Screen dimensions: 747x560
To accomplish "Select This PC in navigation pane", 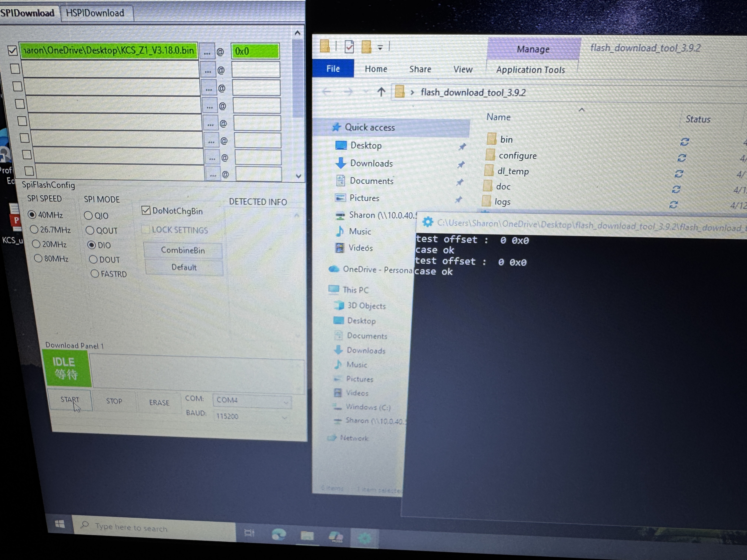I will pos(355,290).
